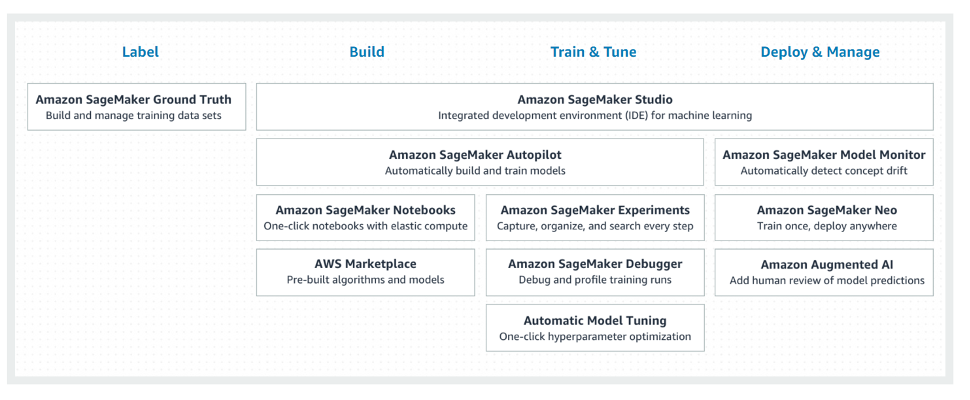Select the "Automatically detect concept drift" text
The width and height of the screenshot is (970, 400).
point(824,171)
